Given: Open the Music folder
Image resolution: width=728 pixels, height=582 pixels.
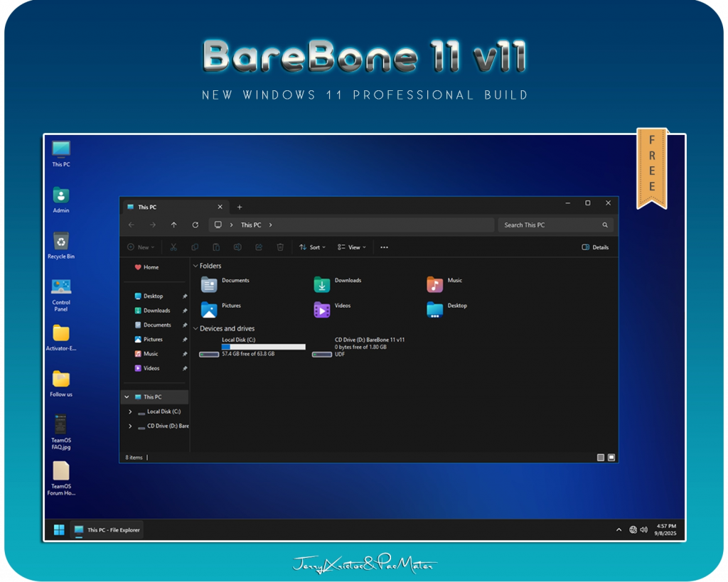Looking at the screenshot, I should click(435, 284).
